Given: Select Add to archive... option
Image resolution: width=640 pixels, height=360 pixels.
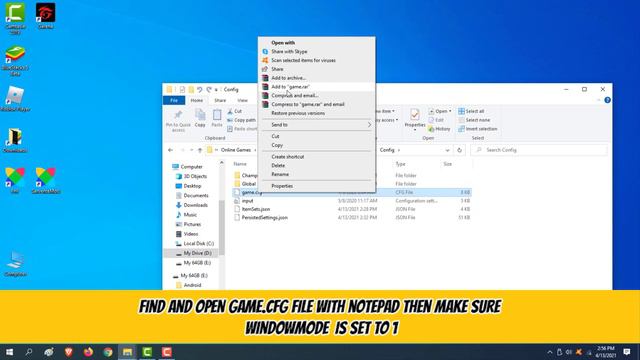Looking at the screenshot, I should 317,78.
